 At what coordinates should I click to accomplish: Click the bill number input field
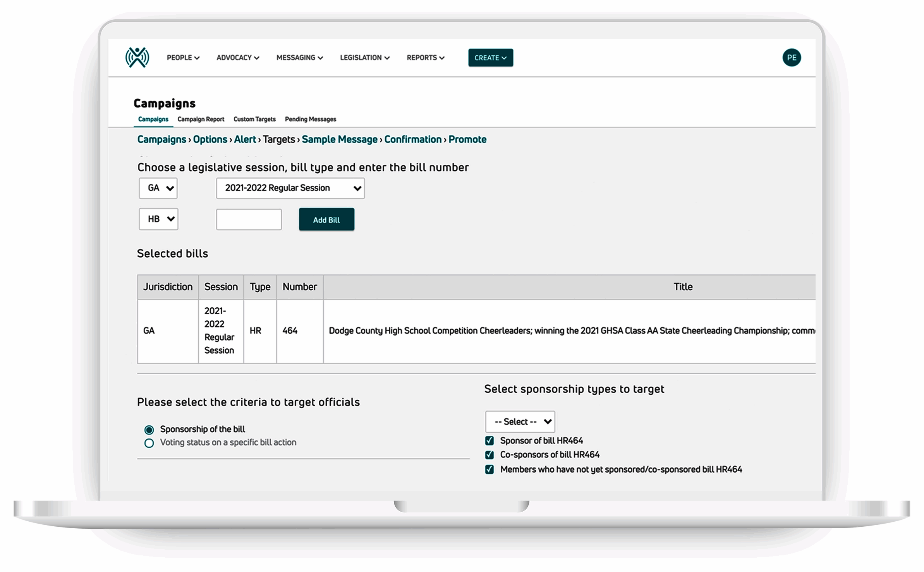click(249, 219)
